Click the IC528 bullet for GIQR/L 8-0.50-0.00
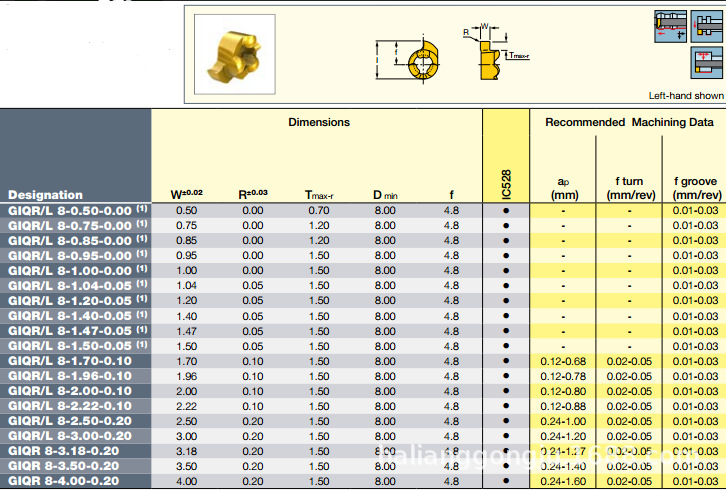The height and width of the screenshot is (490, 726). point(506,211)
